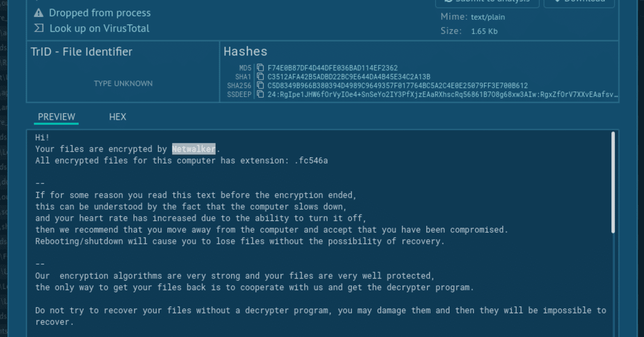
Task: Click the VirusTotal sigma icon
Action: [x=39, y=28]
